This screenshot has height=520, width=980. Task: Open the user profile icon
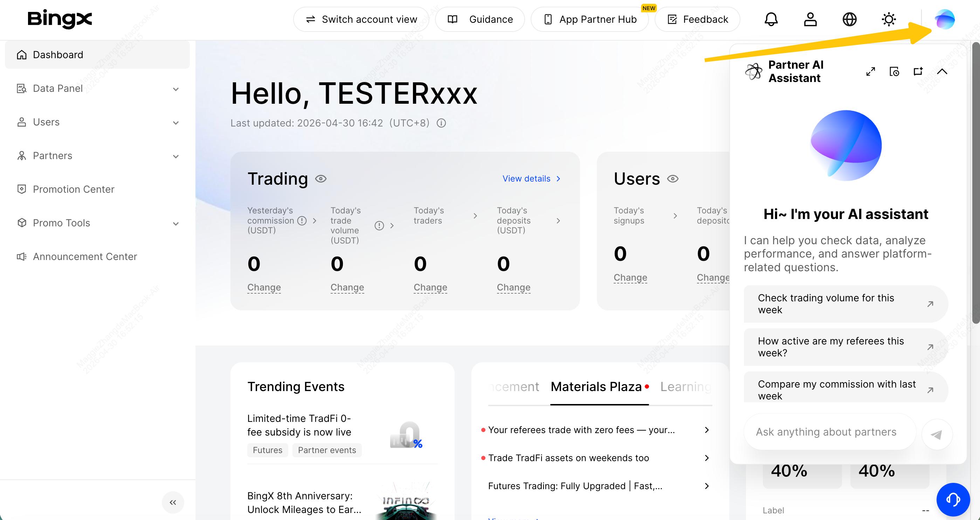[x=810, y=19]
